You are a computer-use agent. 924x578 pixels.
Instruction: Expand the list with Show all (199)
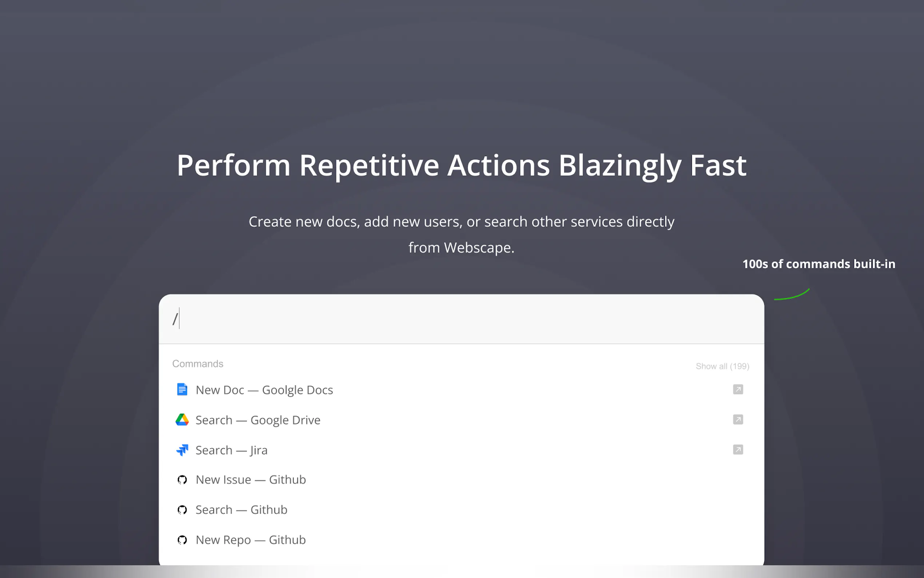tap(722, 366)
